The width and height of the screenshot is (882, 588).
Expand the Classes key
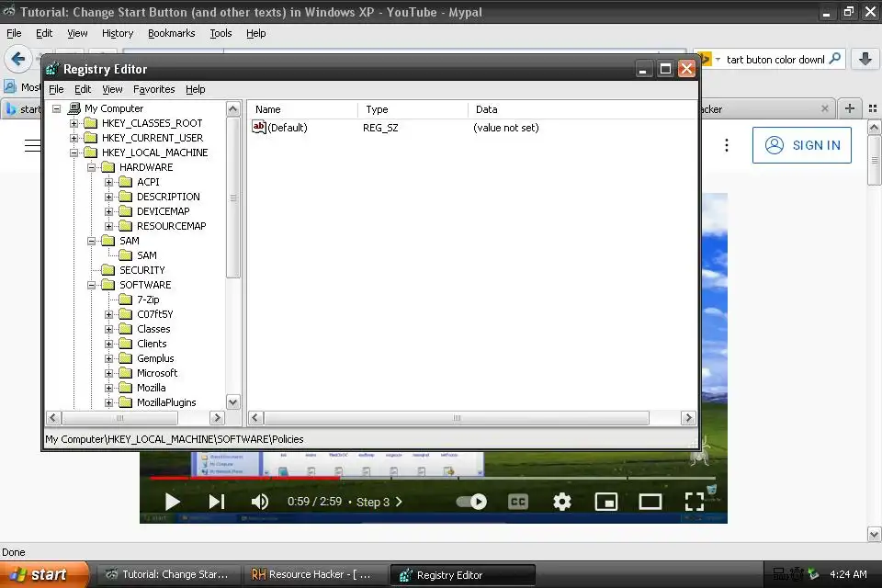108,329
